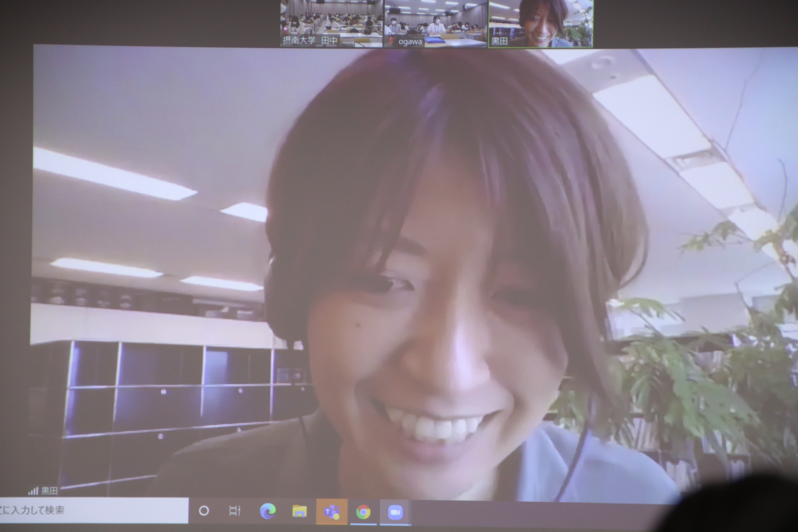Select the Zoom icon in the taskbar
Viewport: 798px width, 532px height.
395,512
